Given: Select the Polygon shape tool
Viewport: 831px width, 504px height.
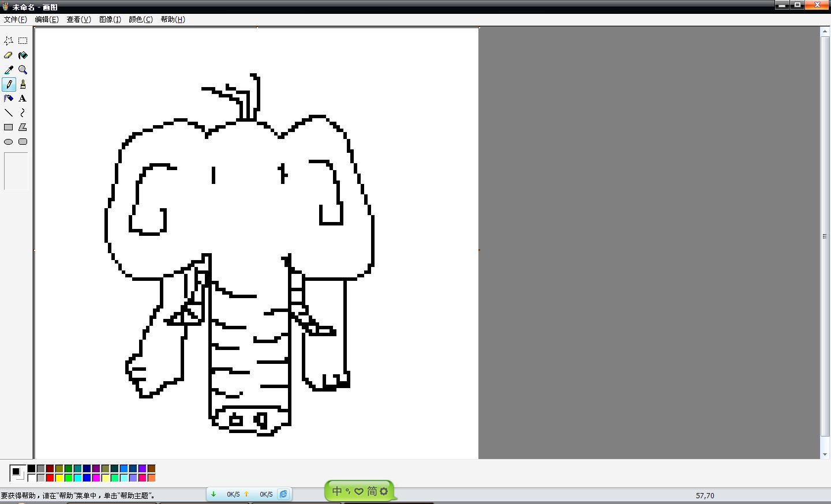Looking at the screenshot, I should point(23,127).
